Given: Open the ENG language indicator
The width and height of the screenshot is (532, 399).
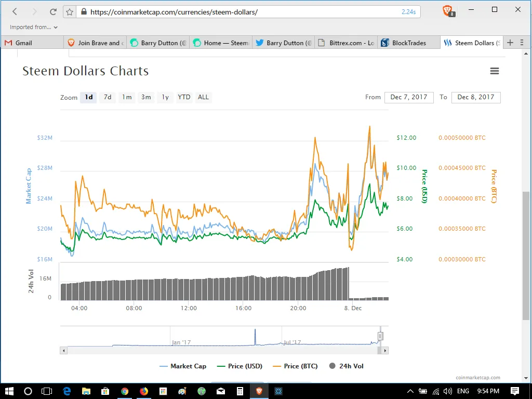Looking at the screenshot, I should pos(463,391).
